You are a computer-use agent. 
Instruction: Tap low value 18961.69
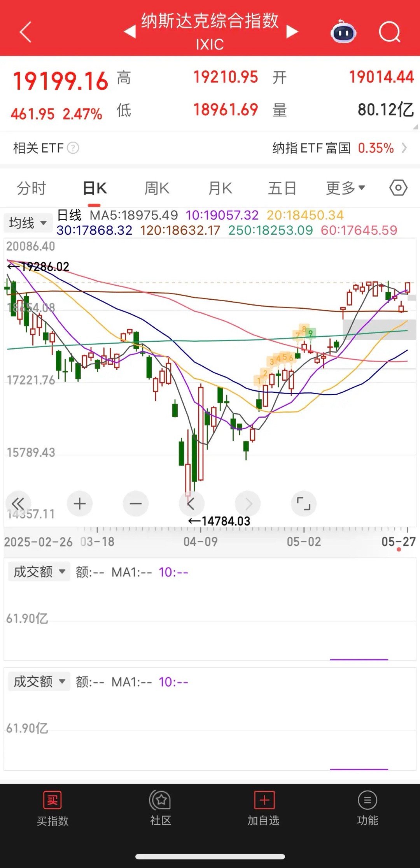click(226, 110)
